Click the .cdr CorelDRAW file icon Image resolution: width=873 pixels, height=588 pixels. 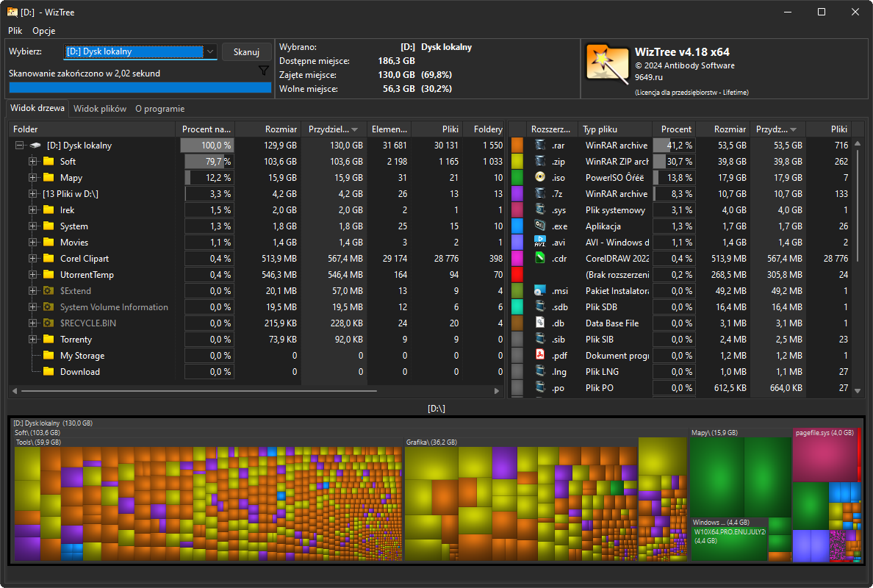click(540, 259)
